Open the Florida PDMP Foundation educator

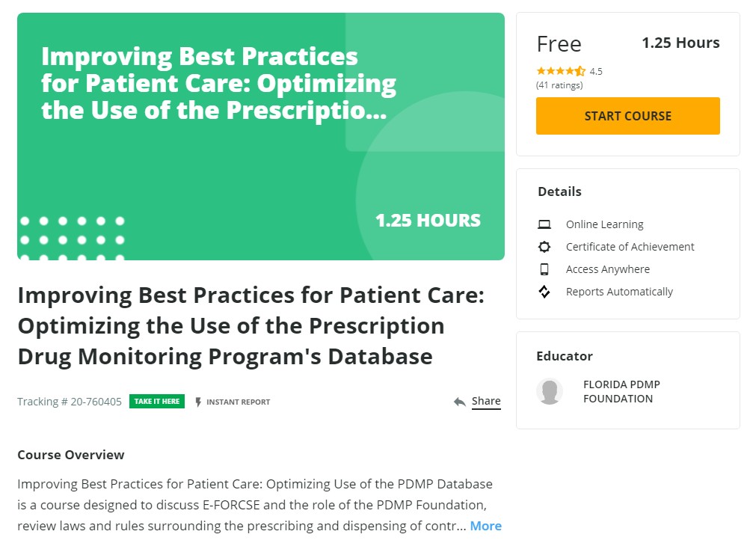pyautogui.click(x=621, y=391)
